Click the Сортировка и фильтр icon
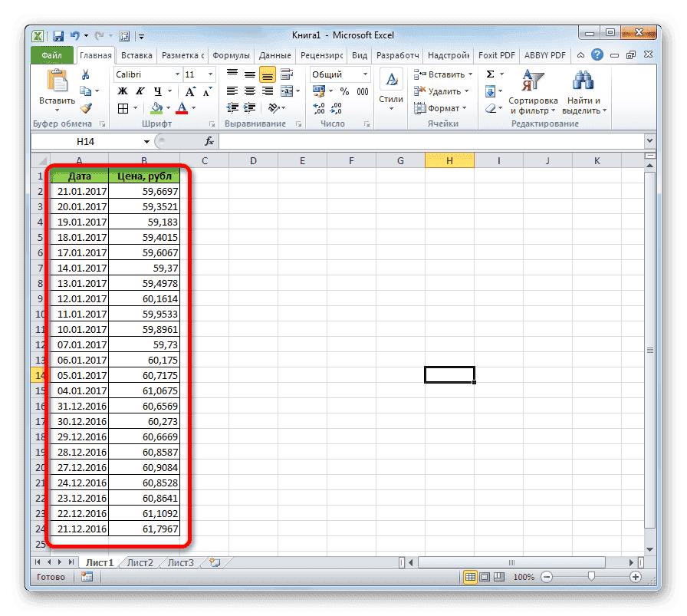The height and width of the screenshot is (616, 687). (x=532, y=81)
